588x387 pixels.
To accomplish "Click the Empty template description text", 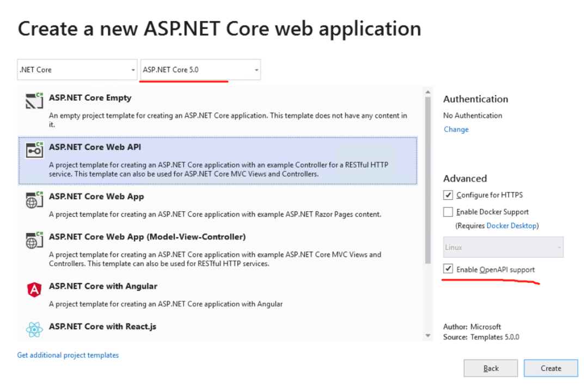I will pyautogui.click(x=228, y=120).
